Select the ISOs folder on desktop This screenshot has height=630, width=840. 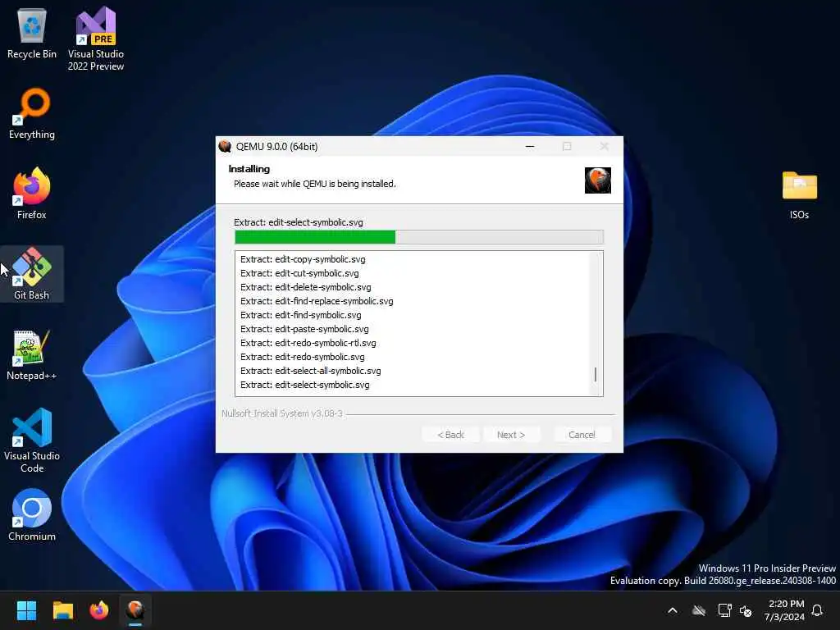tap(799, 194)
